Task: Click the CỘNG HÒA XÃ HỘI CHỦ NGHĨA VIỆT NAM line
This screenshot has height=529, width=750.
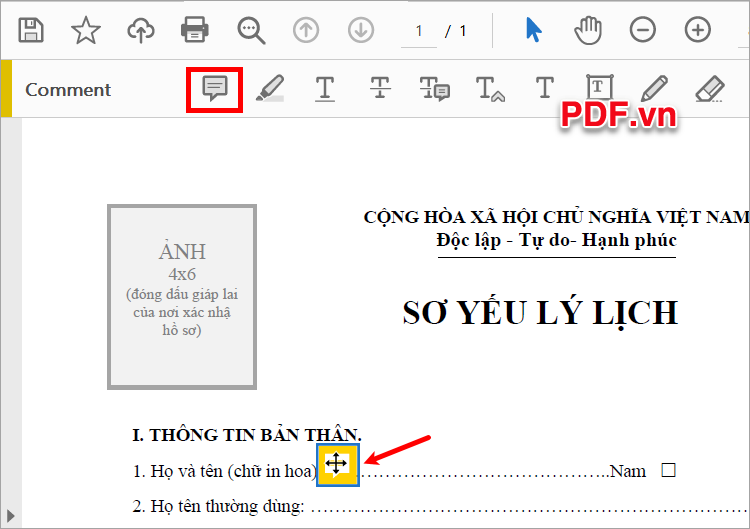Action: tap(556, 217)
